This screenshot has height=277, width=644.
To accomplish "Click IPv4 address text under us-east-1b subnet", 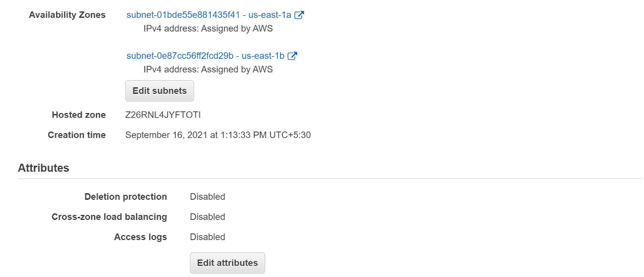I will tap(208, 70).
